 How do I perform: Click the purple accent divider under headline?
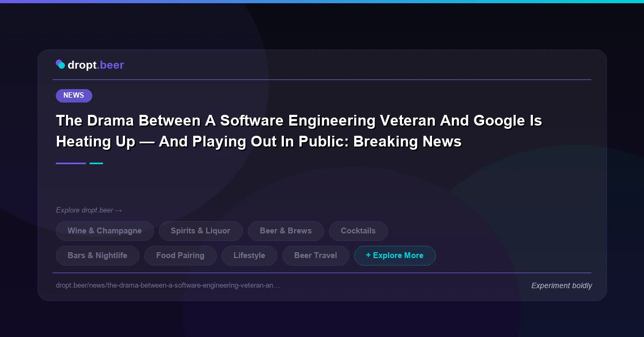[70, 163]
